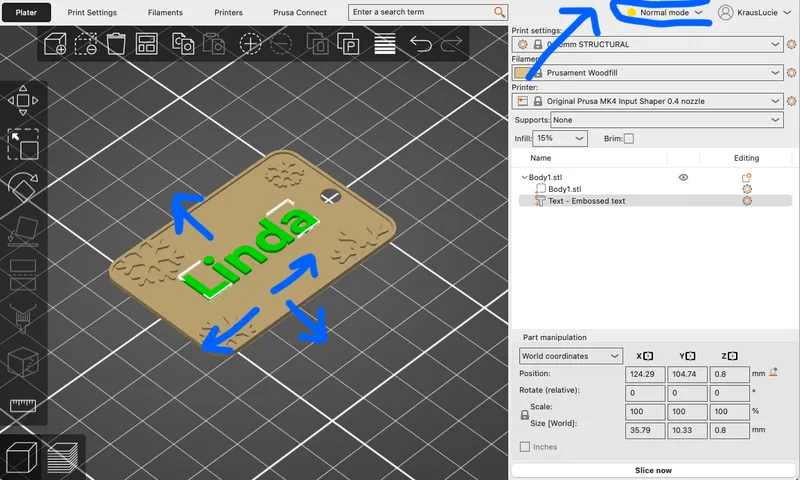The width and height of the screenshot is (800, 480).
Task: Click Position Y field 104.74
Action: click(687, 374)
